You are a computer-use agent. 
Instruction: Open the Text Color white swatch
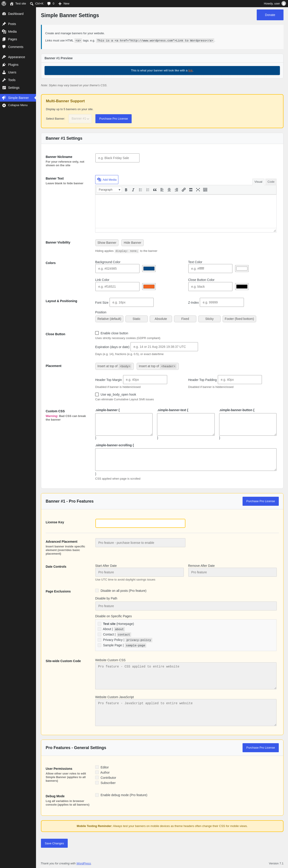pyautogui.click(x=242, y=269)
